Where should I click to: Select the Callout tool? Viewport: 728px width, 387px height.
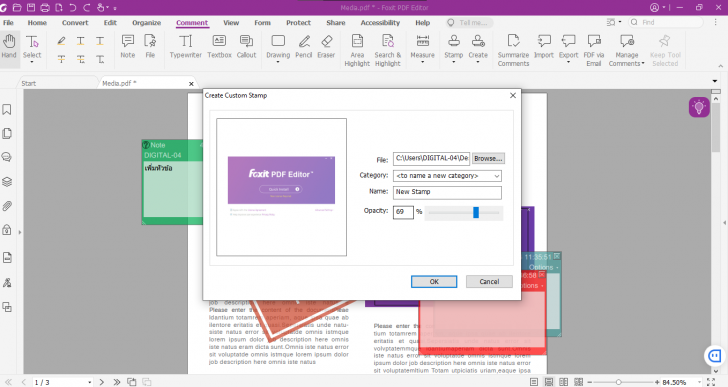pos(246,46)
